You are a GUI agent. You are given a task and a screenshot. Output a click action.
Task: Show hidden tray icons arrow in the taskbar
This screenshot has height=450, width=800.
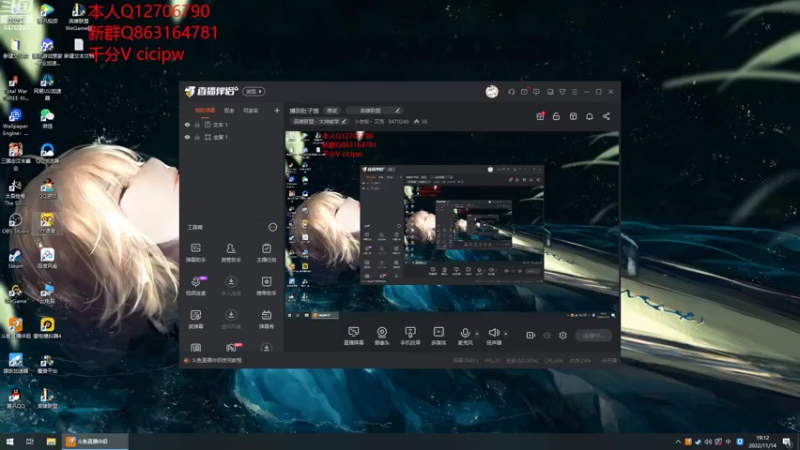tap(678, 441)
